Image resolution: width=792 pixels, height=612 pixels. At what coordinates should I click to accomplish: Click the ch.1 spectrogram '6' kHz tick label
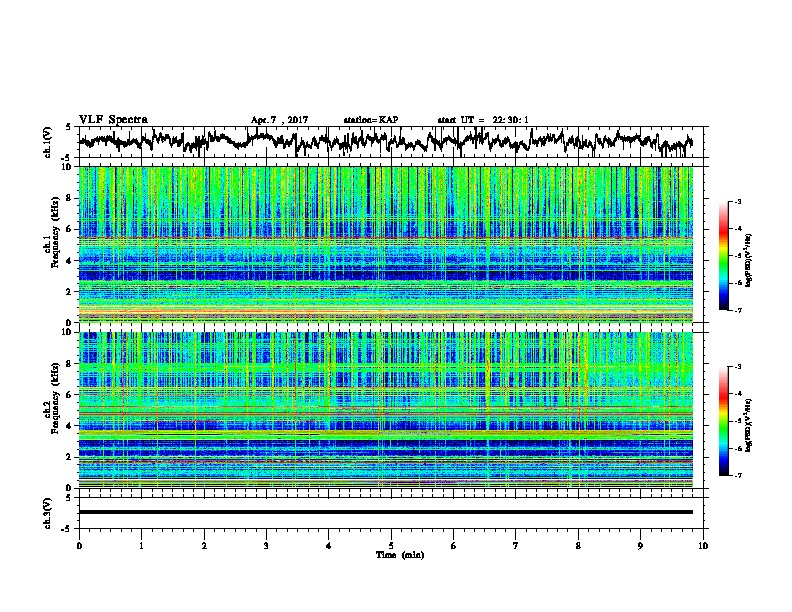tap(70, 229)
